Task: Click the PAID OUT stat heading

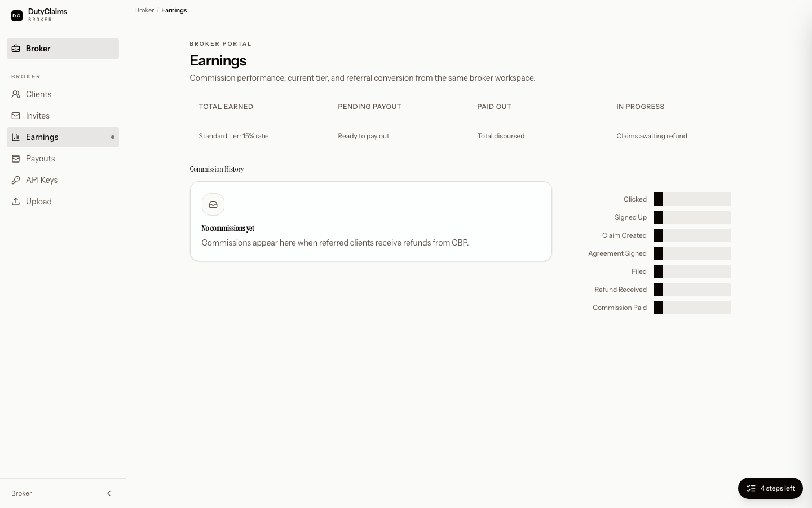Action: (494, 107)
